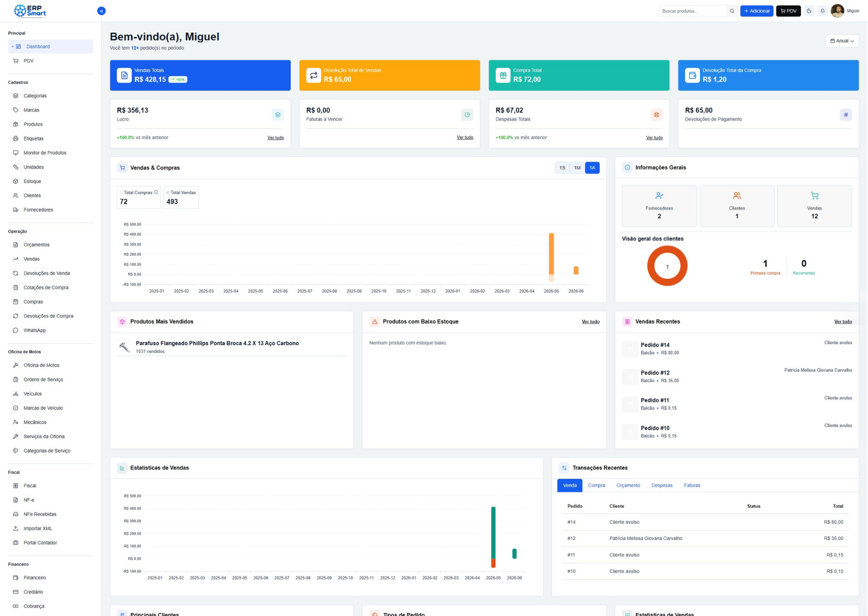
Task: Click the search magnifier icon
Action: (732, 11)
